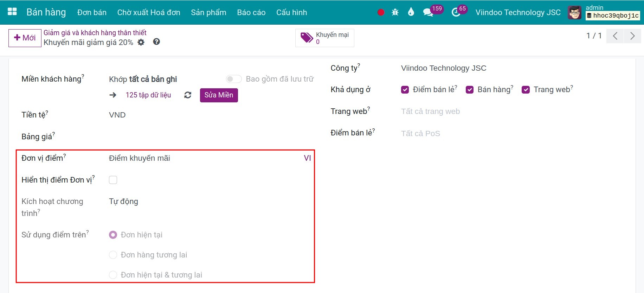
Task: Create a new record with Mới button
Action: click(x=25, y=38)
